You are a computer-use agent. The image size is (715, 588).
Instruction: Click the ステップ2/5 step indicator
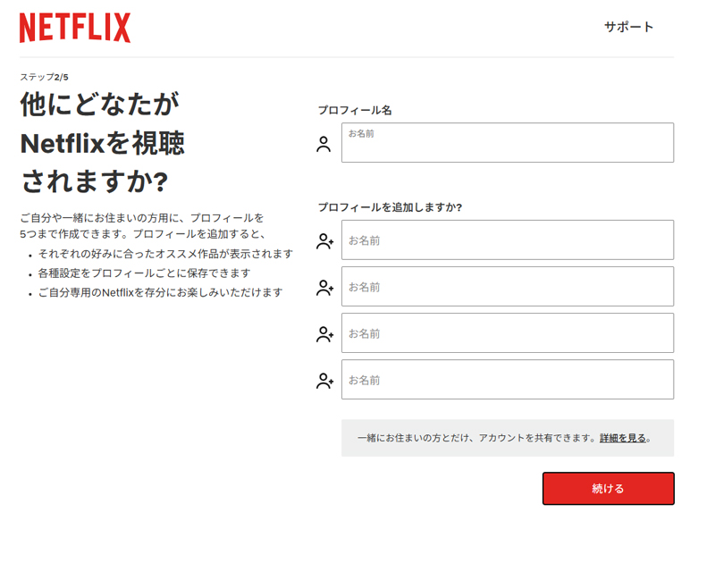[44, 77]
